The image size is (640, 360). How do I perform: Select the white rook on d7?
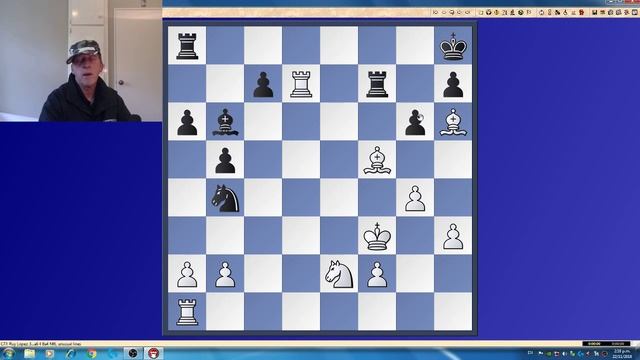pos(301,84)
